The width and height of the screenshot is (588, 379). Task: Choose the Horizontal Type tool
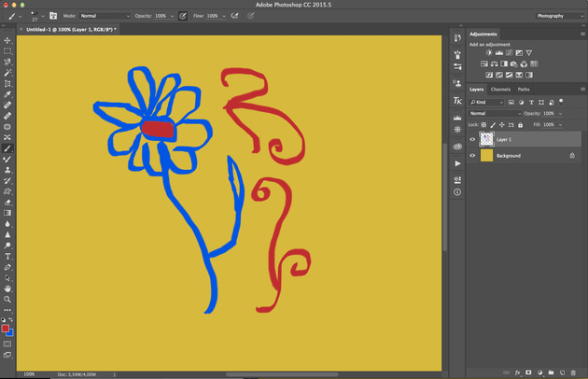click(x=7, y=256)
